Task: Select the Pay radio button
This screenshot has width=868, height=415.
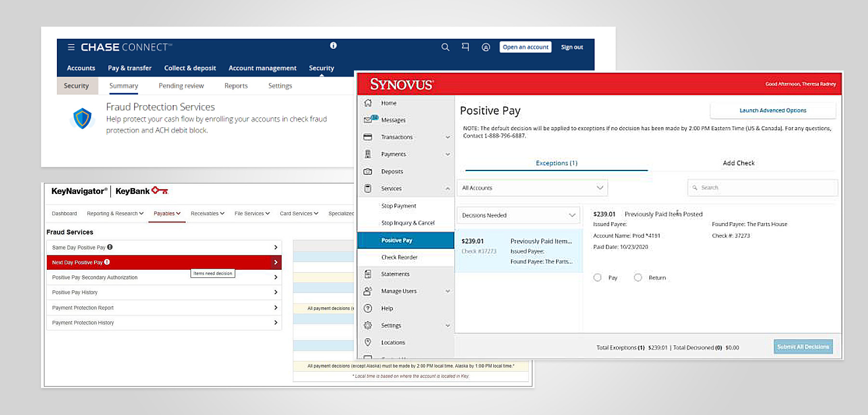Action: tap(597, 277)
